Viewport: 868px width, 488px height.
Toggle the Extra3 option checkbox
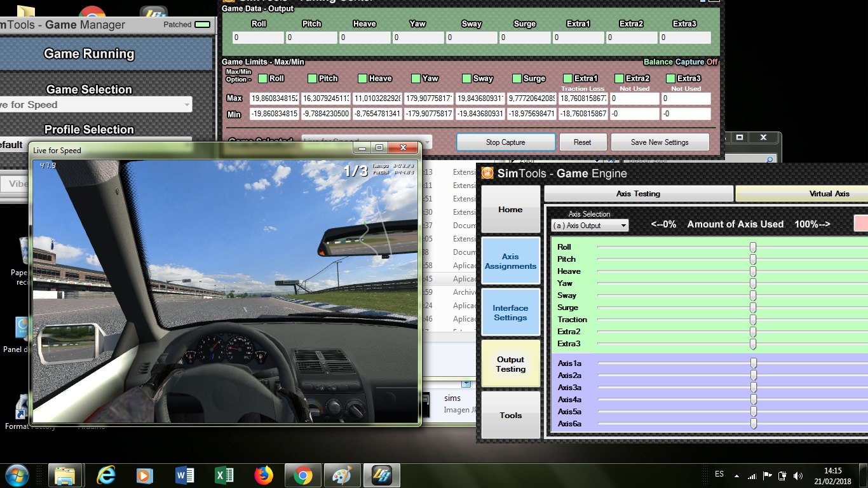(x=670, y=78)
